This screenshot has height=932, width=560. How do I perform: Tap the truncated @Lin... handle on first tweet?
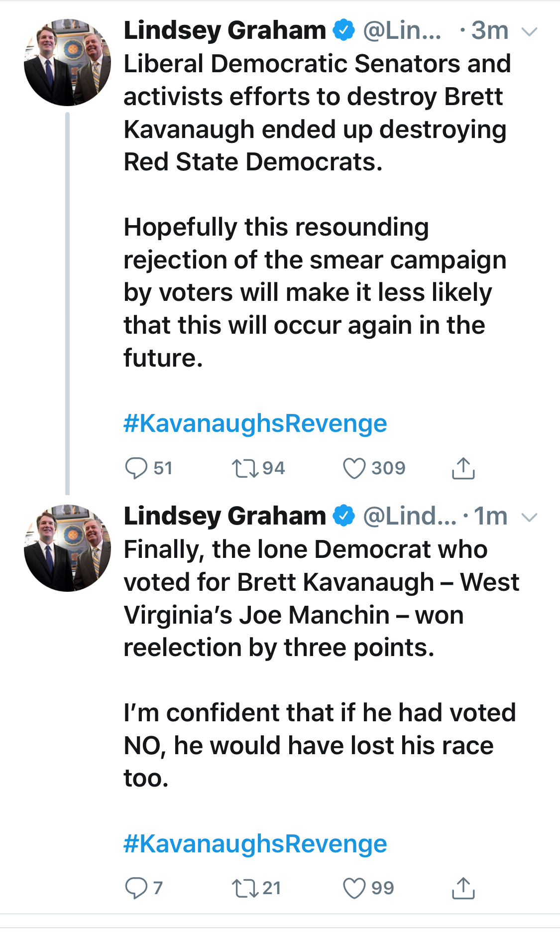(x=402, y=31)
